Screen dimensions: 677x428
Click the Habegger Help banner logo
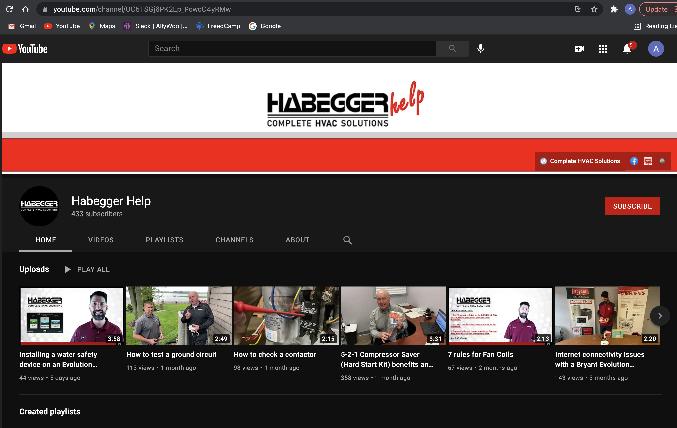pyautogui.click(x=345, y=105)
